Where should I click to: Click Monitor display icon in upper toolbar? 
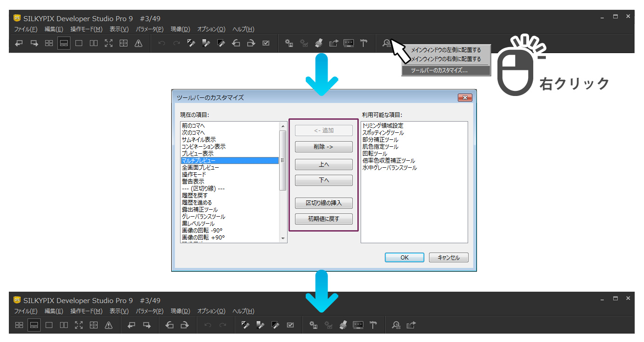click(349, 43)
